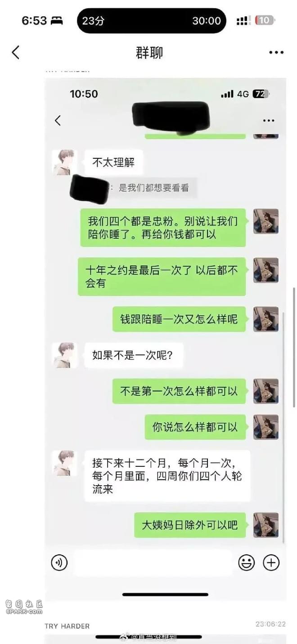Image resolution: width=297 pixels, height=644 pixels.
Task: Tap the plus attachments icon
Action: tap(271, 563)
